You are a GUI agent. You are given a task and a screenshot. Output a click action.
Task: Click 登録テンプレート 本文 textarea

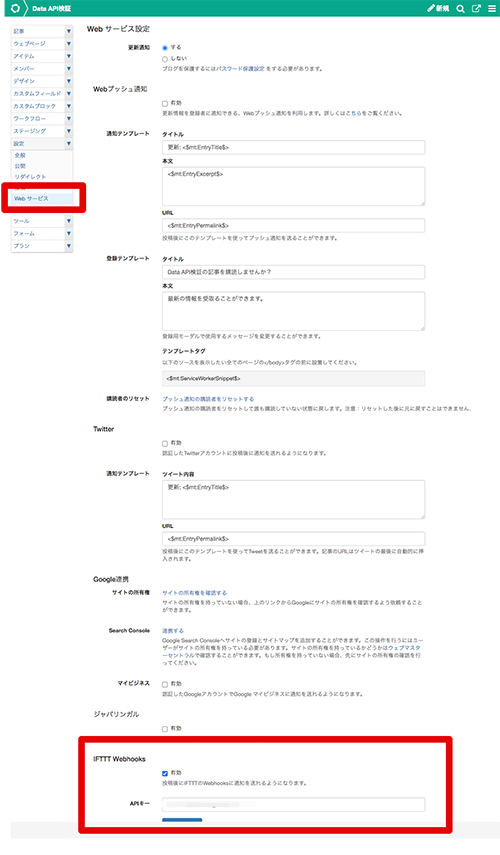point(293,311)
